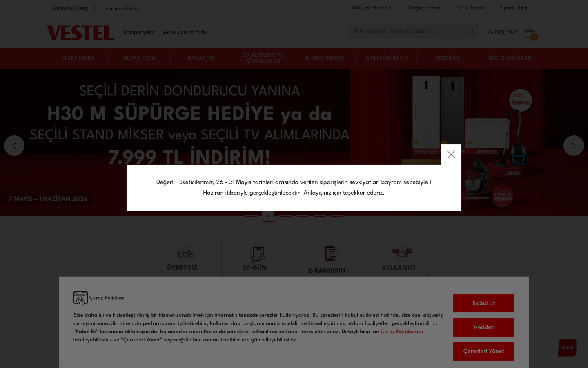Click the Çerez Politikası heading
The image size is (588, 368).
point(107,298)
